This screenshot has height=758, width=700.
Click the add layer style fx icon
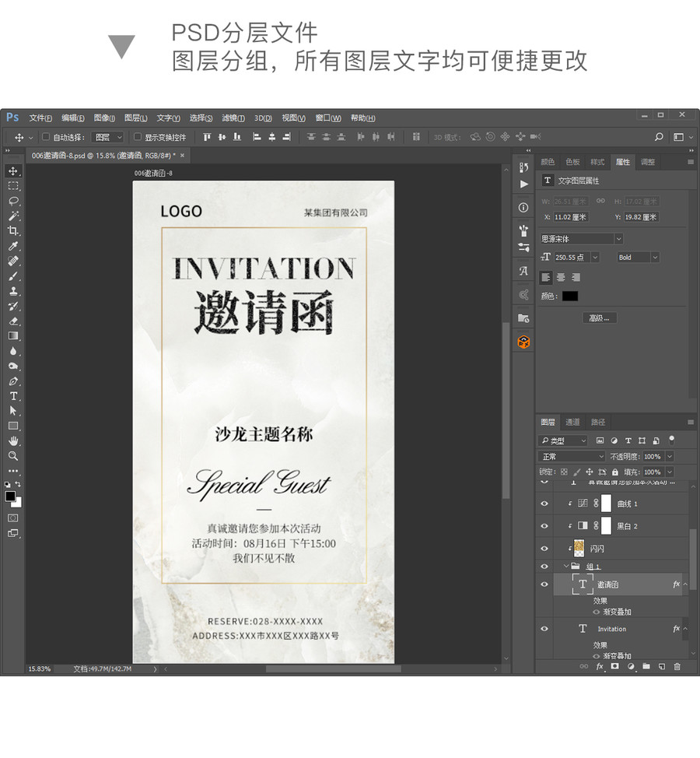600,666
